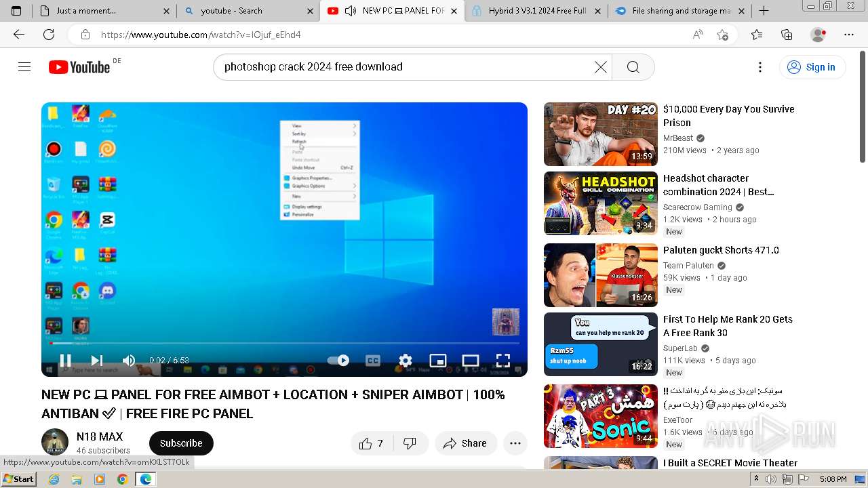This screenshot has width=868, height=488.
Task: Like the video with thumbs up
Action: [372, 443]
